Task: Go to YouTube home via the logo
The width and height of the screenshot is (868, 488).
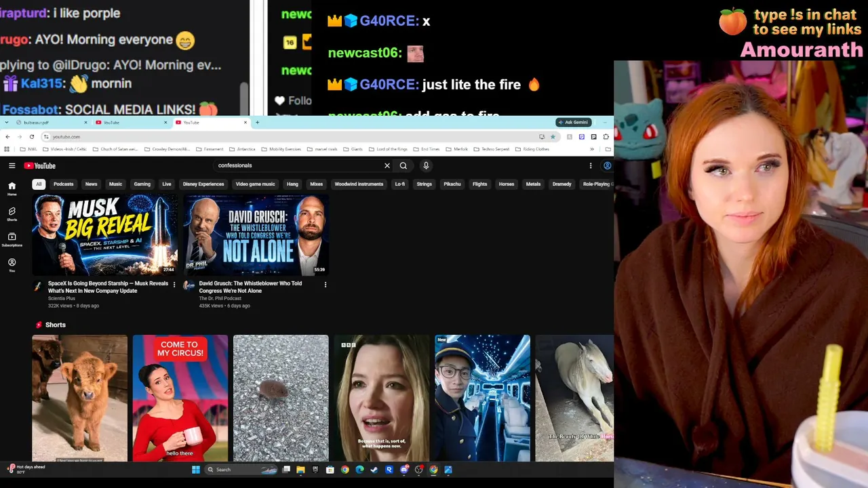Action: (40, 165)
